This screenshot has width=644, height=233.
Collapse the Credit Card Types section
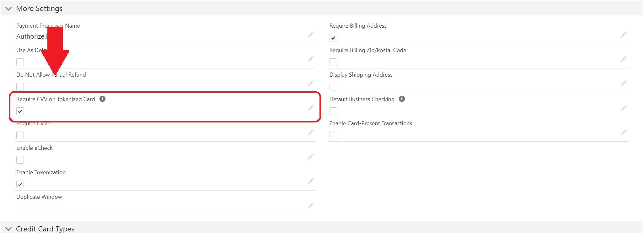pyautogui.click(x=8, y=229)
